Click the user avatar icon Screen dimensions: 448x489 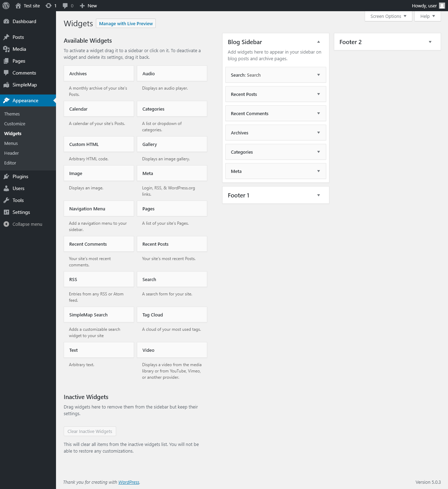click(x=442, y=6)
